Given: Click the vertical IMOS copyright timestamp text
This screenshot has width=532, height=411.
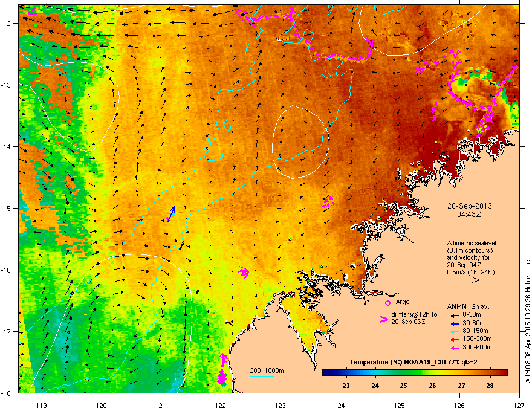Looking at the screenshot, I should pyautogui.click(x=528, y=322).
